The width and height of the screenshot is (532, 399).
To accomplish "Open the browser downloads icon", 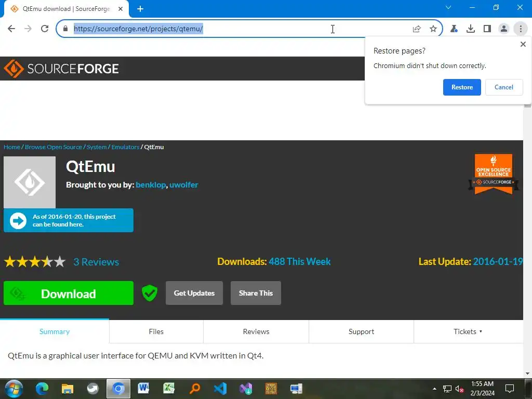I will point(471,29).
